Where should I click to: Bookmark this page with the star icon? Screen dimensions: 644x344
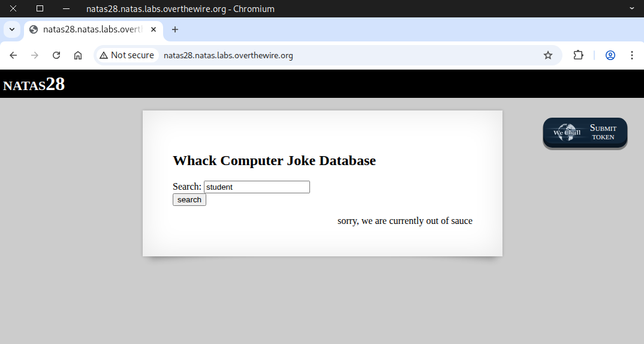[547, 55]
